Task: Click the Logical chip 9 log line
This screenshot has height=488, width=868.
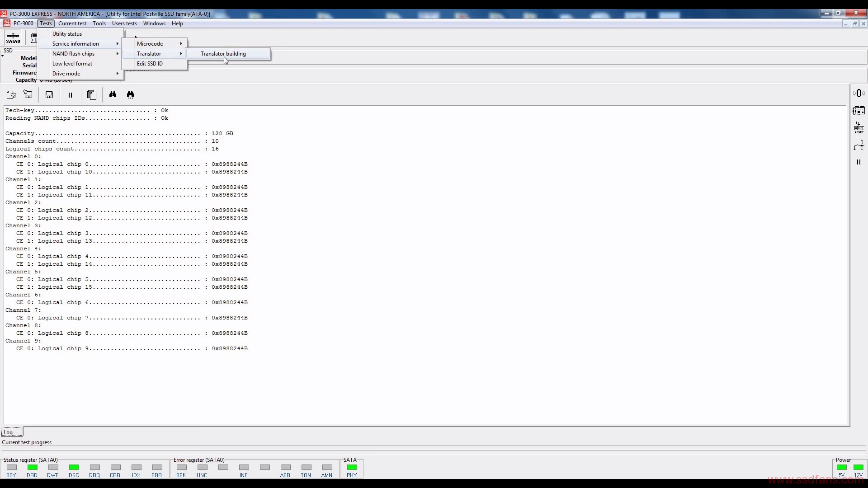Action: (132, 348)
